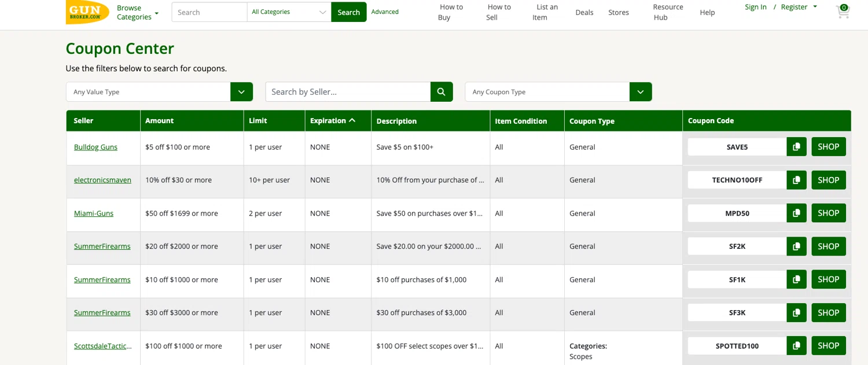This screenshot has width=868, height=365.
Task: Shop with the MPD50 coupon
Action: (829, 213)
